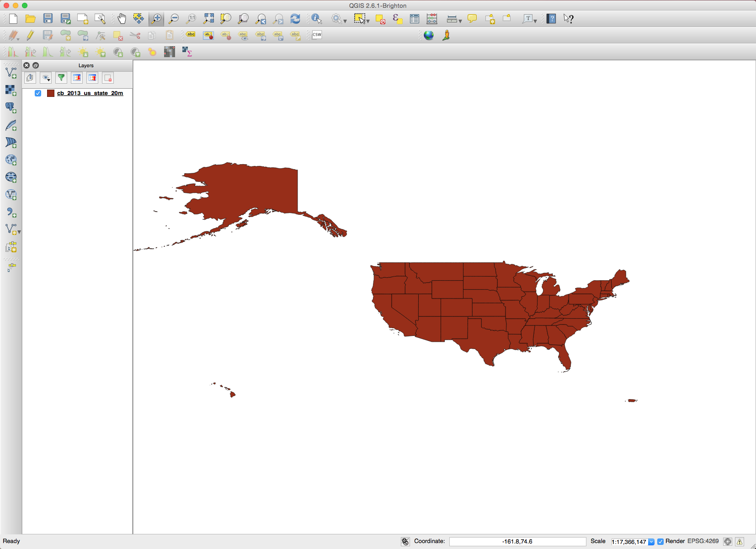
Task: Open the CSW MetaSearch plugin
Action: tap(317, 35)
